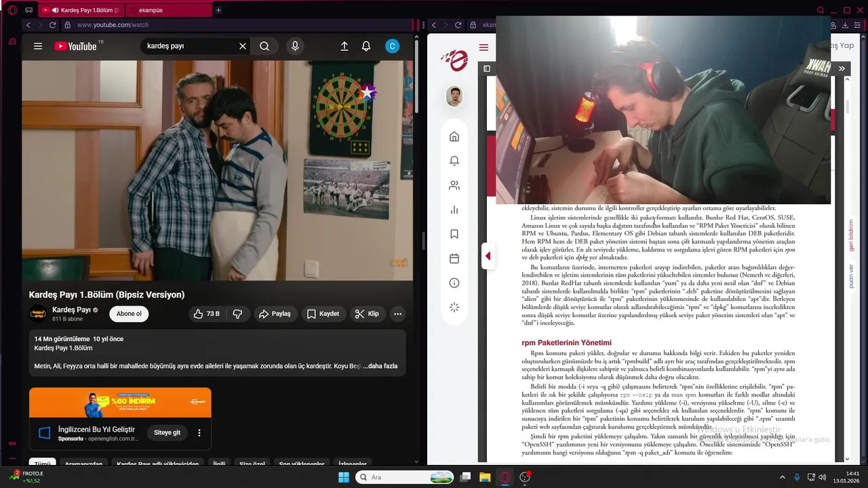
Task: Show hidden system tray icons chevron
Action: tap(782, 477)
